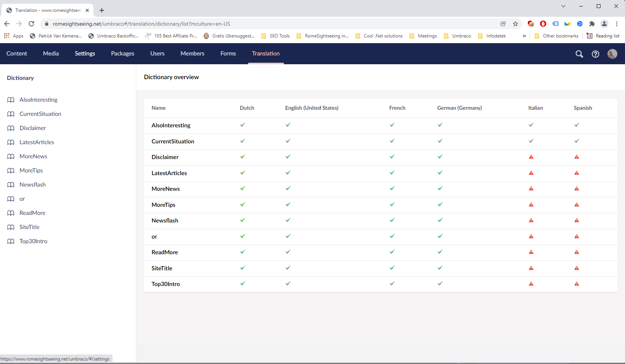Viewport: 625px width, 364px height.
Task: Open the Meetings bookmark folder
Action: pos(423,36)
